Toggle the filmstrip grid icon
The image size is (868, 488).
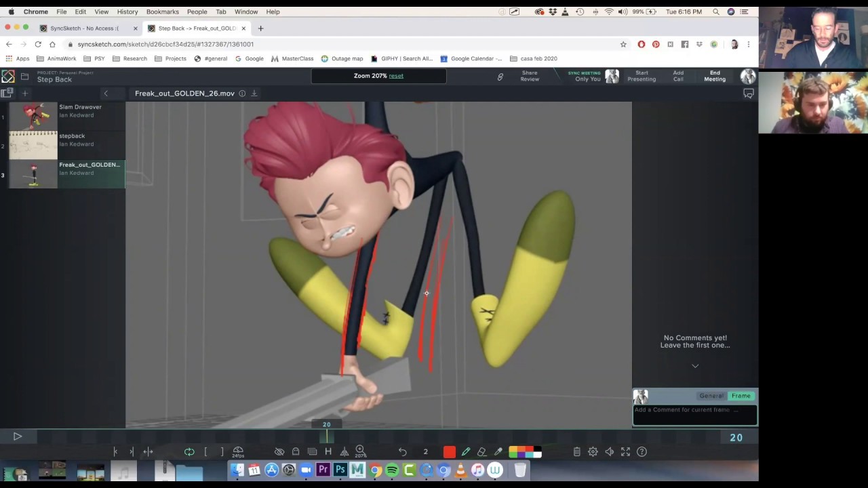[312, 451]
